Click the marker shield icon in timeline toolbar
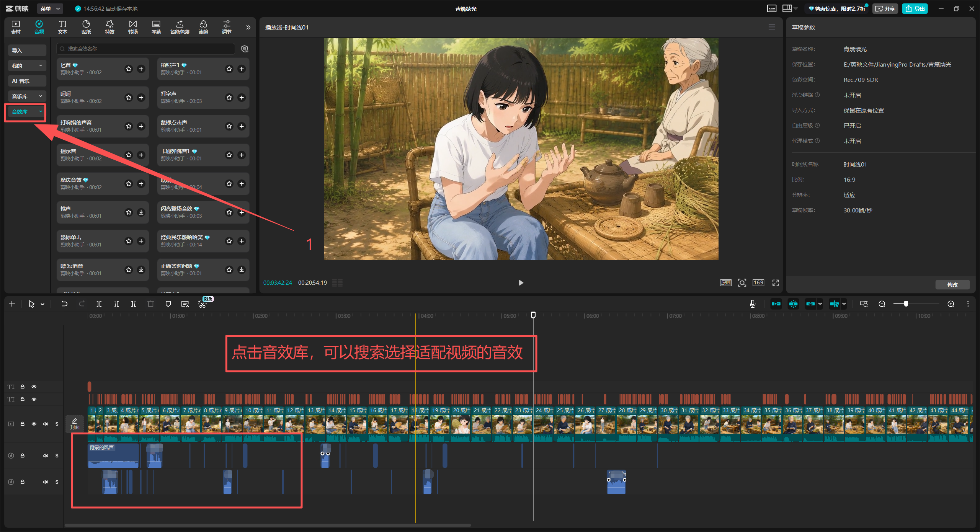 [168, 304]
